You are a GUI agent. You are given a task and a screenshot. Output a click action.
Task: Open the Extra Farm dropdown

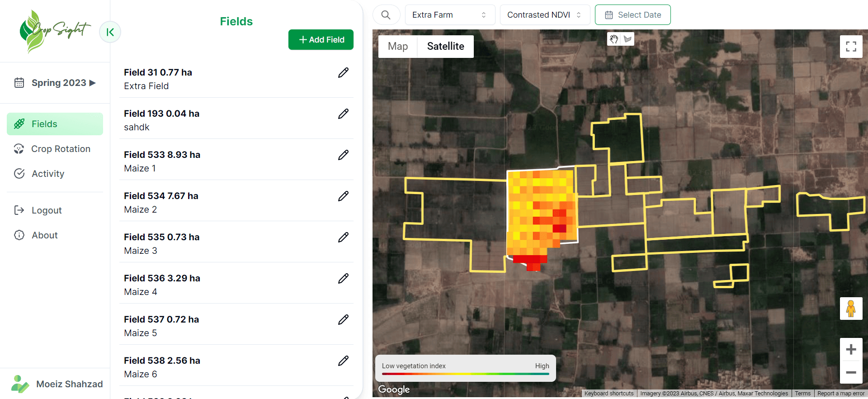450,15
